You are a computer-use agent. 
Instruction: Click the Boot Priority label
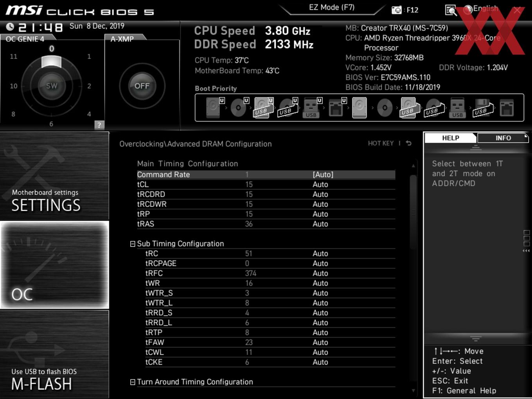tap(216, 88)
